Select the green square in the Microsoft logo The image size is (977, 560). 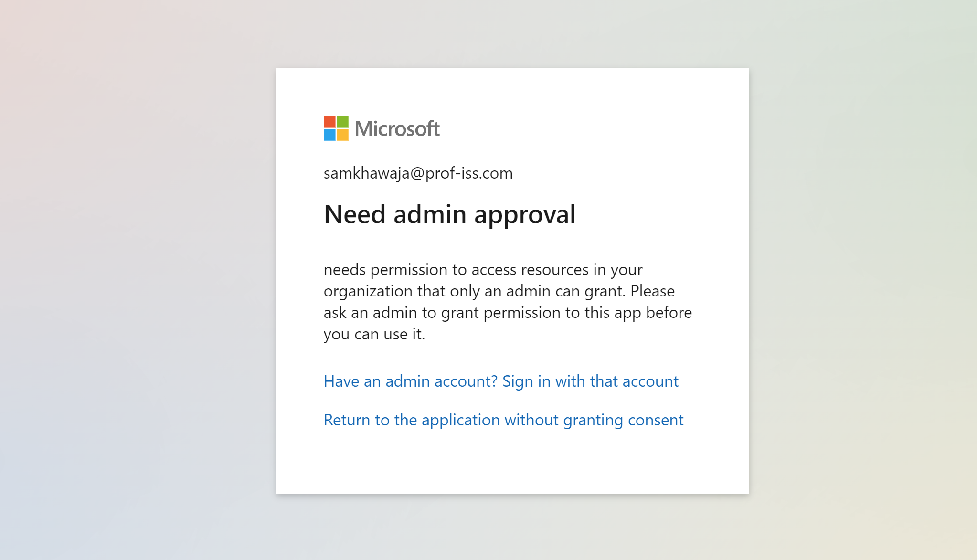coord(343,122)
